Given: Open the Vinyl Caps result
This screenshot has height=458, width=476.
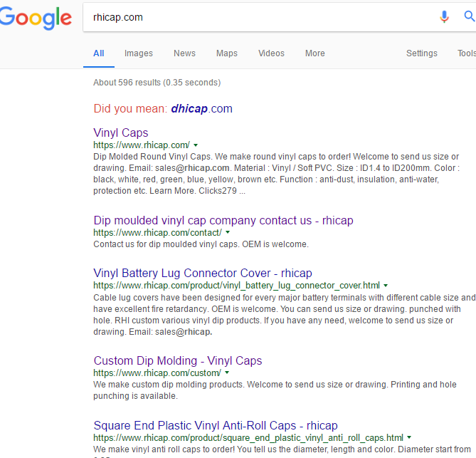Looking at the screenshot, I should (x=121, y=132).
